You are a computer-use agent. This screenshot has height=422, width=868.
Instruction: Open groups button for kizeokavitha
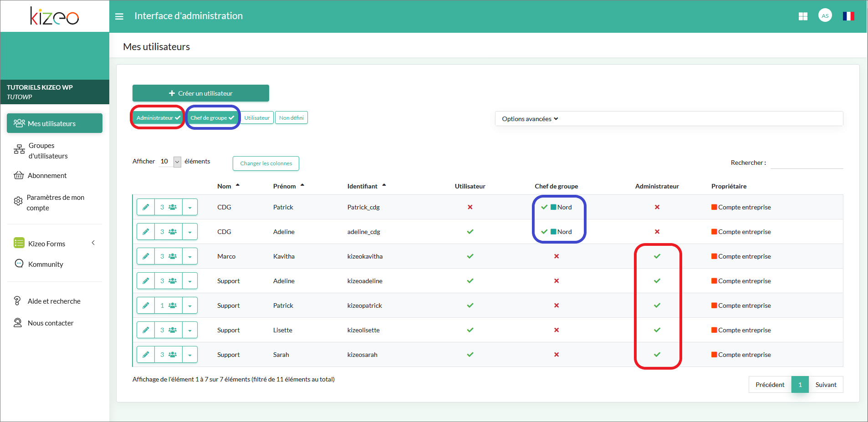click(168, 256)
